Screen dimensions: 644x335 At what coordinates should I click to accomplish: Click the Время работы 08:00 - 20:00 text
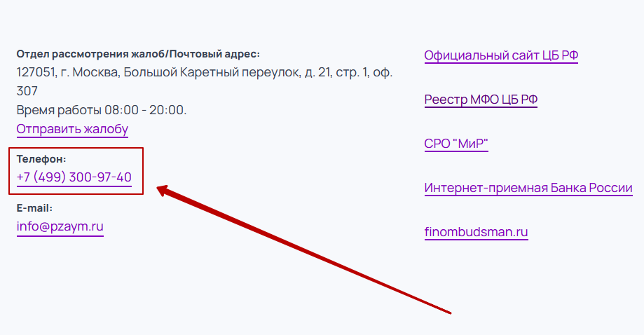[102, 110]
